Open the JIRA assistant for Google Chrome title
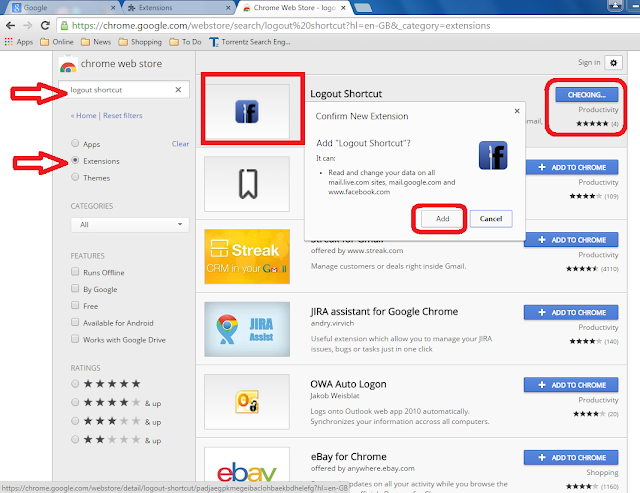The height and width of the screenshot is (493, 640). tap(384, 312)
